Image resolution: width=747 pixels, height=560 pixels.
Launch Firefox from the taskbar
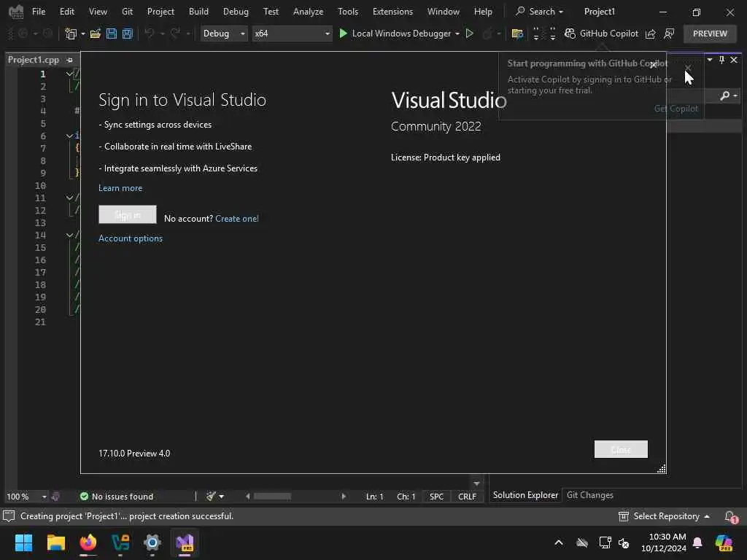click(x=88, y=542)
